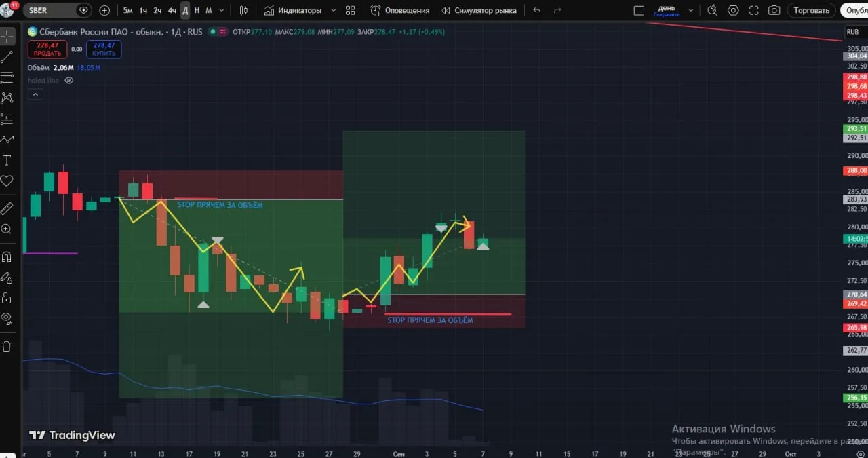Open the indicator templates grid icon
868x458 pixels.
pyautogui.click(x=350, y=10)
